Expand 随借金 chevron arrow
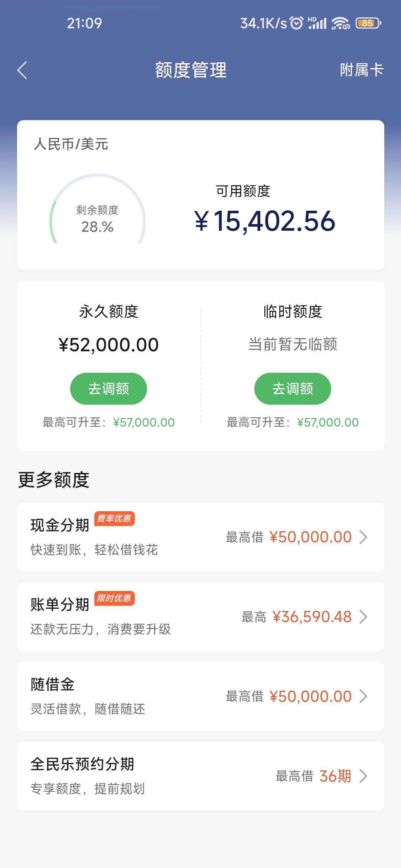Image resolution: width=401 pixels, height=868 pixels. point(363,697)
